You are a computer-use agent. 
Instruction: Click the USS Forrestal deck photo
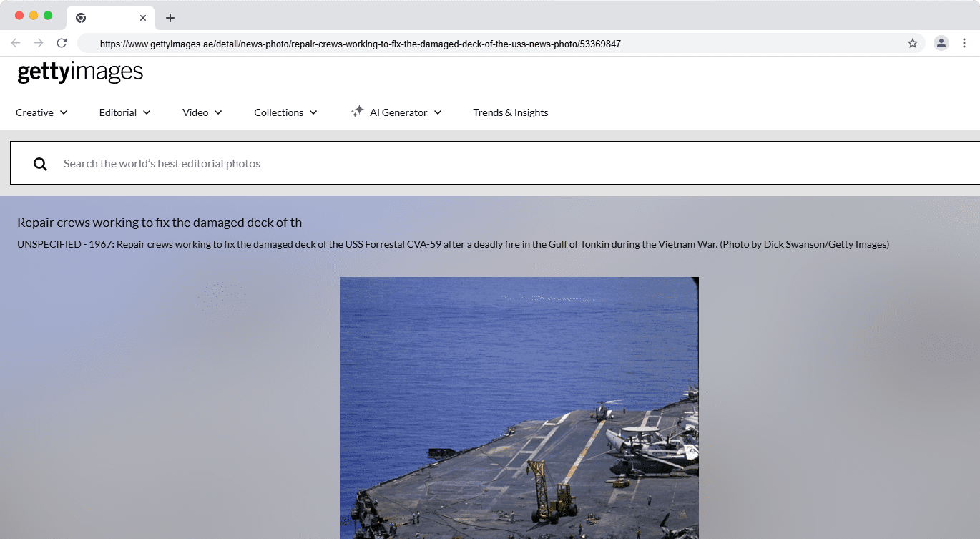[519, 408]
